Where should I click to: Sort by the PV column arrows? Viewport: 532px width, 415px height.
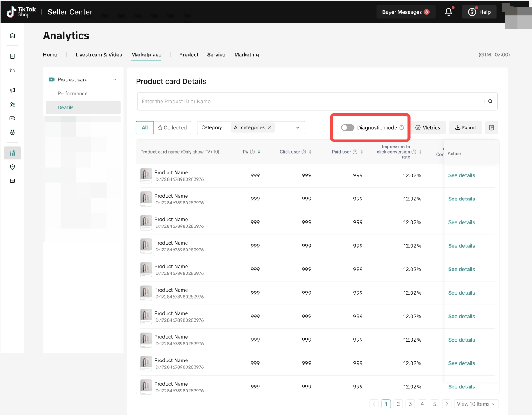[259, 152]
